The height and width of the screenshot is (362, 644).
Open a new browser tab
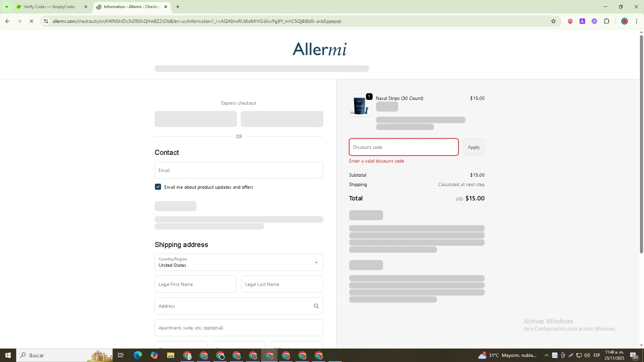[178, 7]
